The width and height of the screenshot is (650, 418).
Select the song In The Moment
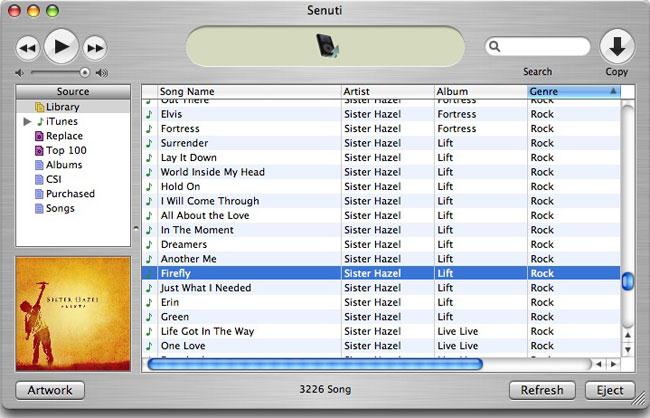coord(197,230)
